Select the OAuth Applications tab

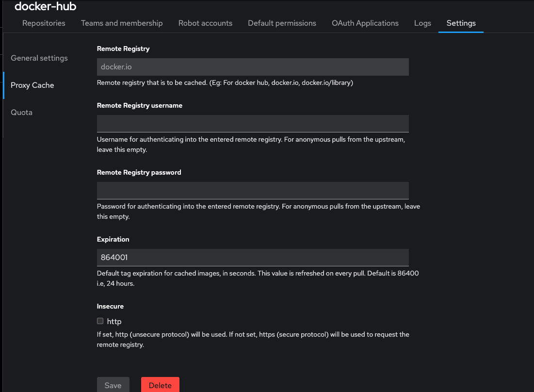tap(365, 23)
